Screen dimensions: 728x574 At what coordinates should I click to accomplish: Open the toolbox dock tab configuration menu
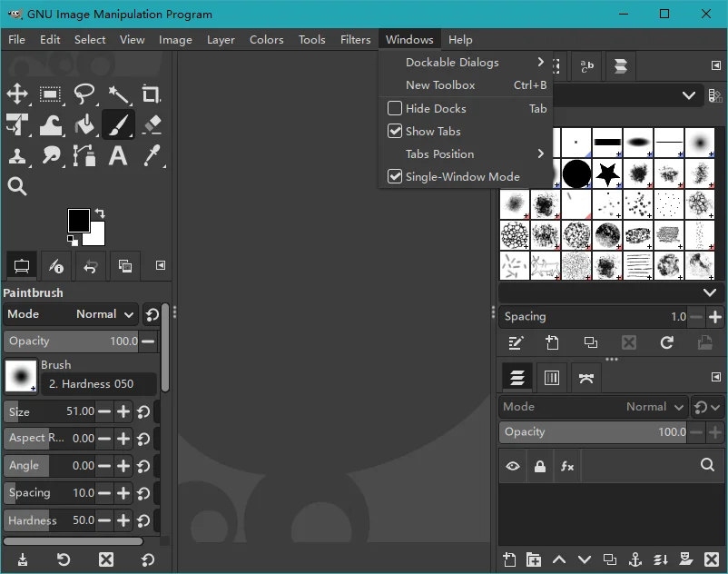[x=160, y=265]
